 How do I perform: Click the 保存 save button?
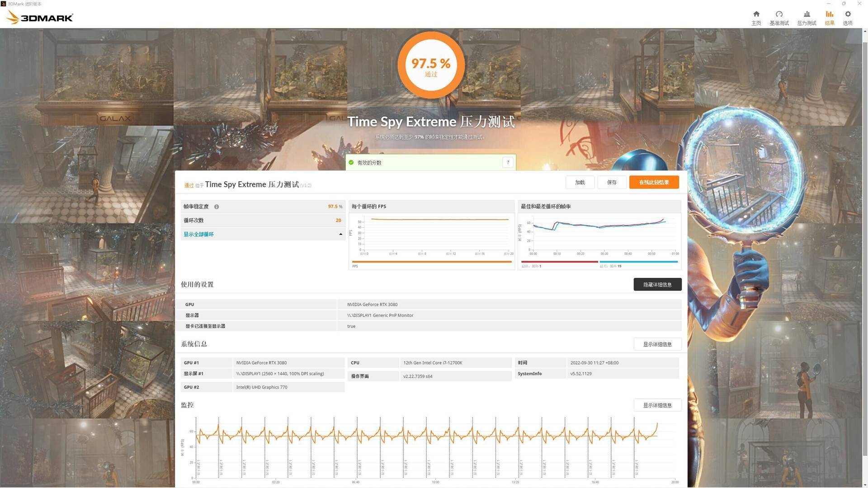(612, 183)
